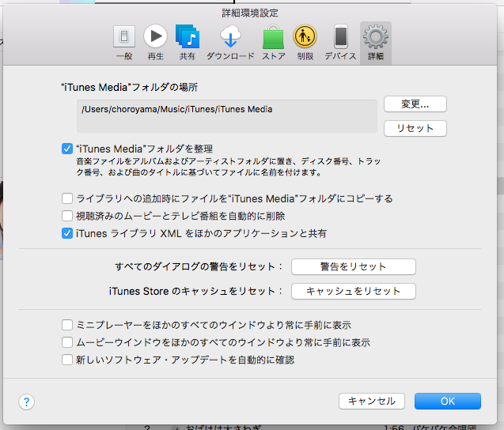Select the 詳細 (Advanced) gear icon
Screen dimensions: 504x430
(x=375, y=36)
